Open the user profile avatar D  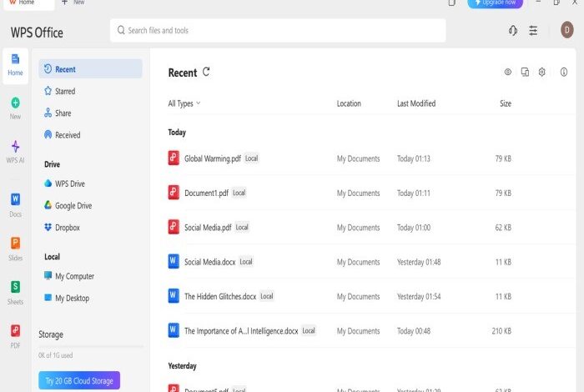(x=566, y=30)
